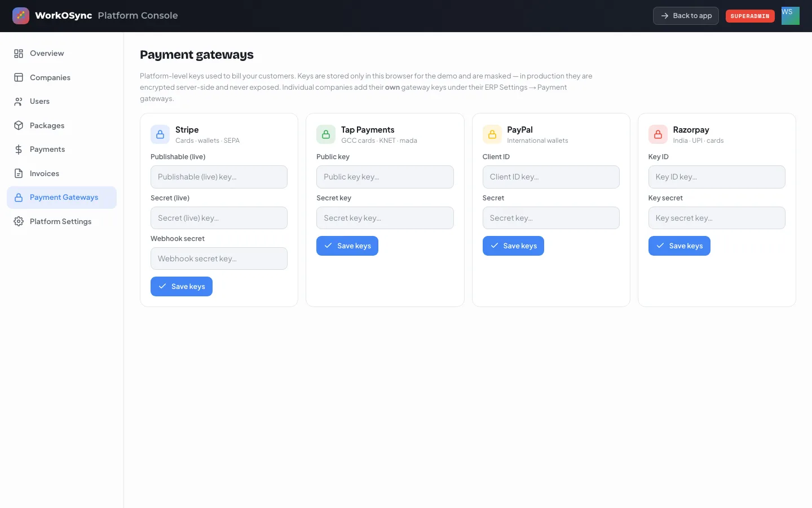The height and width of the screenshot is (508, 812).
Task: Focus the Tap Payments Public key field
Action: 385,177
